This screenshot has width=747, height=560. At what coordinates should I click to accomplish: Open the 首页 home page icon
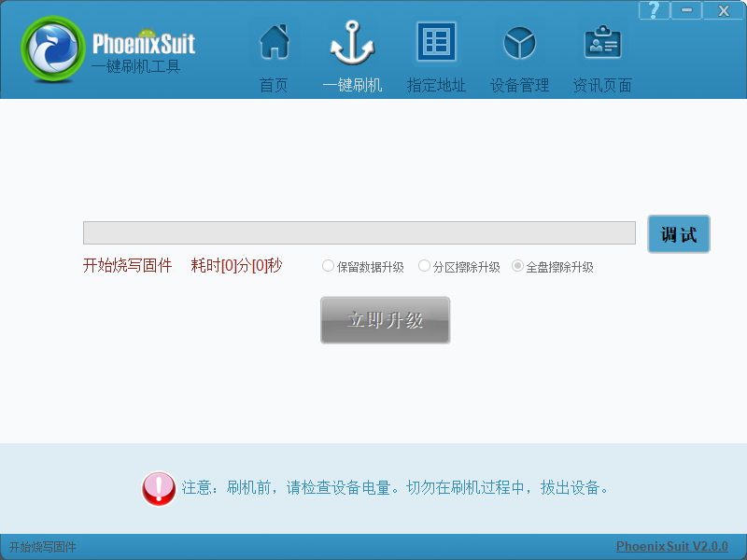(x=274, y=42)
